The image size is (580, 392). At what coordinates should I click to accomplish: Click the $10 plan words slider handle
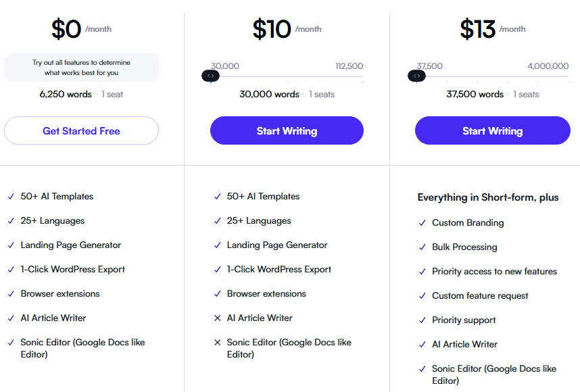click(210, 76)
